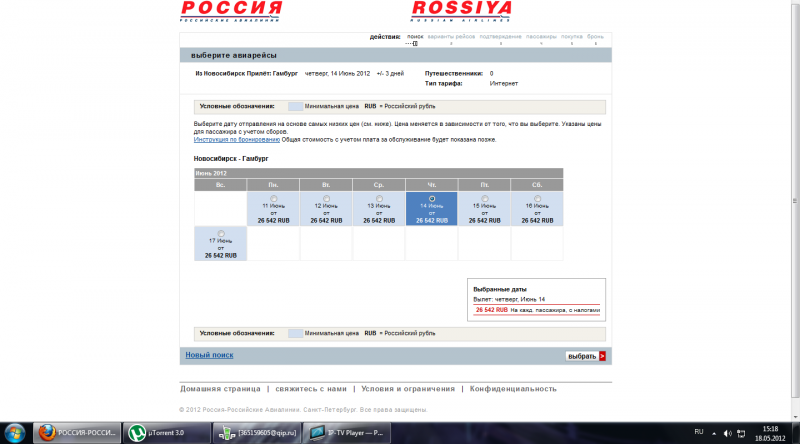Click the Rossiya English logo
This screenshot has width=800, height=444.
point(461,11)
